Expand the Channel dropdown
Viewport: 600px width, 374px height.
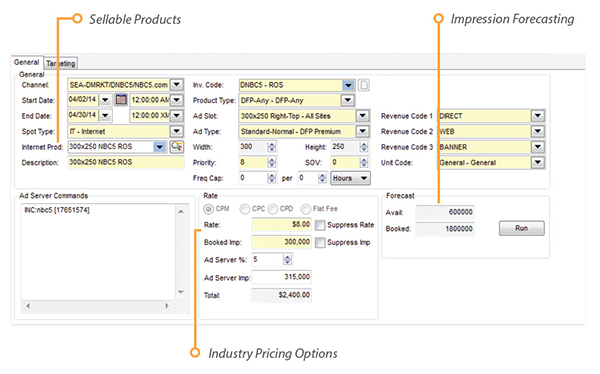coord(176,85)
